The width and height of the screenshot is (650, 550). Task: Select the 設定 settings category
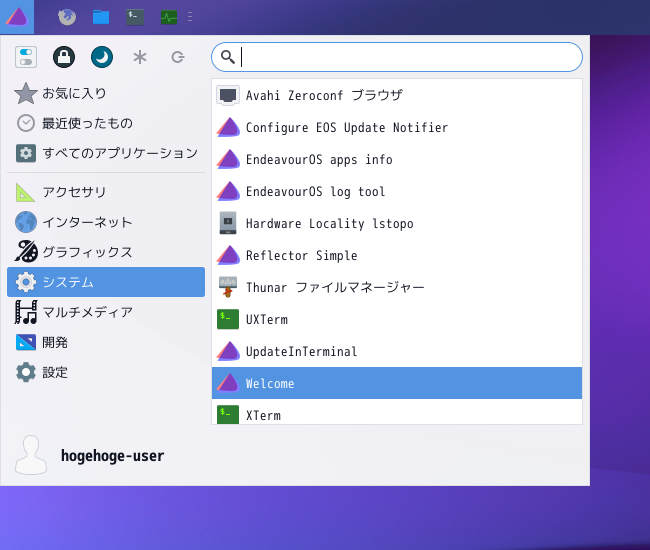tap(106, 372)
